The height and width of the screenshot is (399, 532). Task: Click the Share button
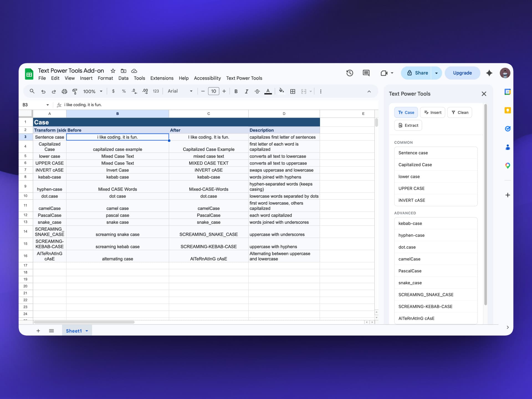(x=416, y=73)
